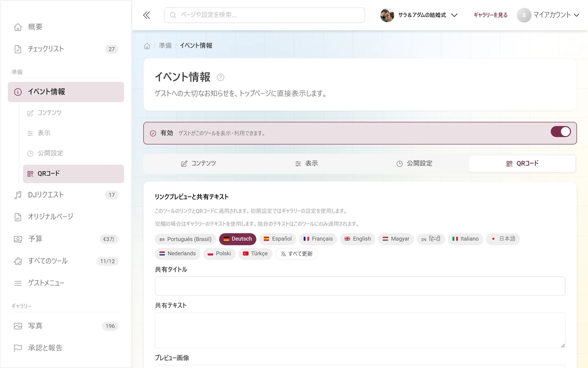Open help question mark beside イベント情報 title

220,77
